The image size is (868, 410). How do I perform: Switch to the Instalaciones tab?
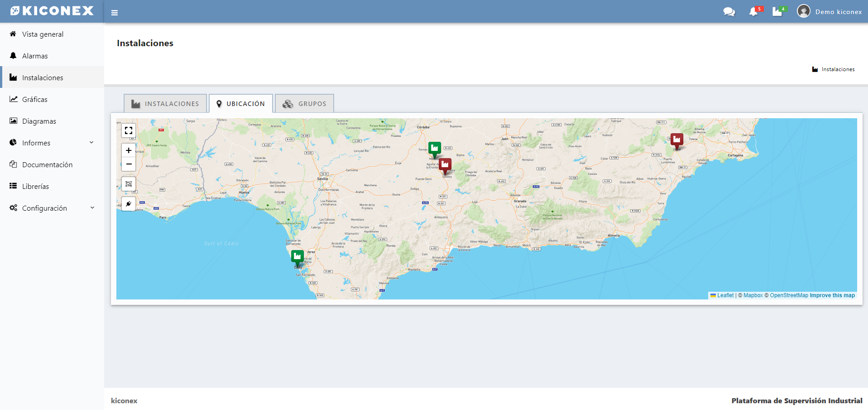click(x=165, y=104)
